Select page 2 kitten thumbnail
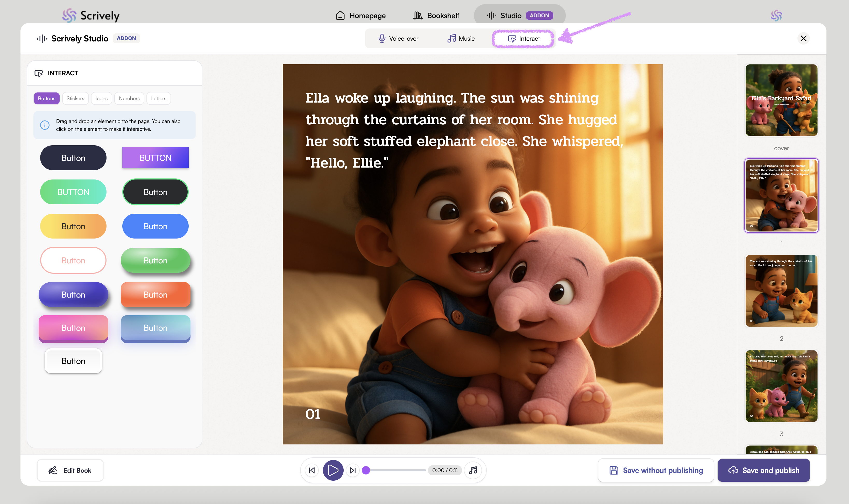 (781, 291)
